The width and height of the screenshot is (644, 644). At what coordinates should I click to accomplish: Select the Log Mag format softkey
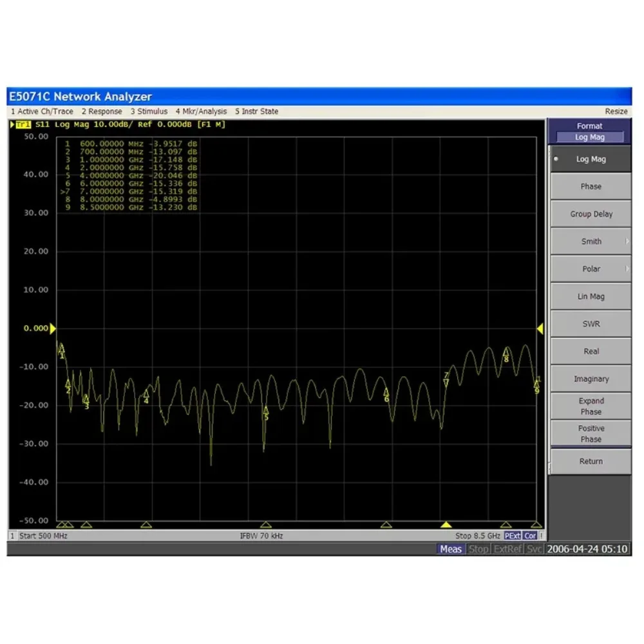[x=589, y=159]
